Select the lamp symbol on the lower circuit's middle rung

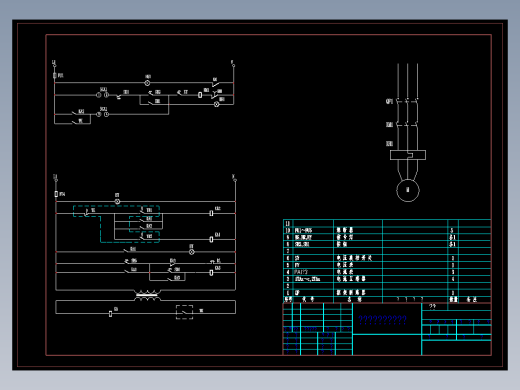click(x=192, y=252)
